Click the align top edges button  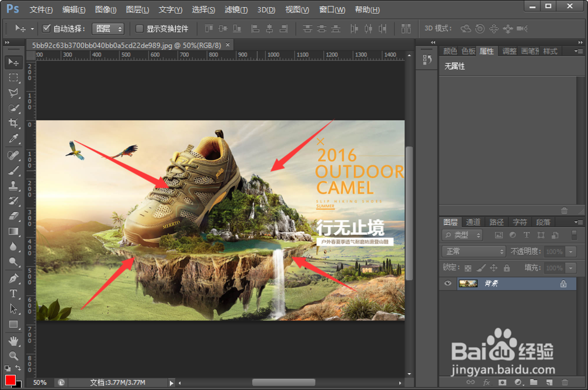click(209, 28)
